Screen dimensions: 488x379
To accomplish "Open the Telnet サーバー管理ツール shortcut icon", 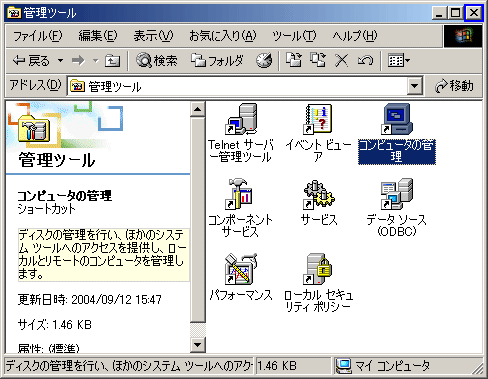I will 241,119.
